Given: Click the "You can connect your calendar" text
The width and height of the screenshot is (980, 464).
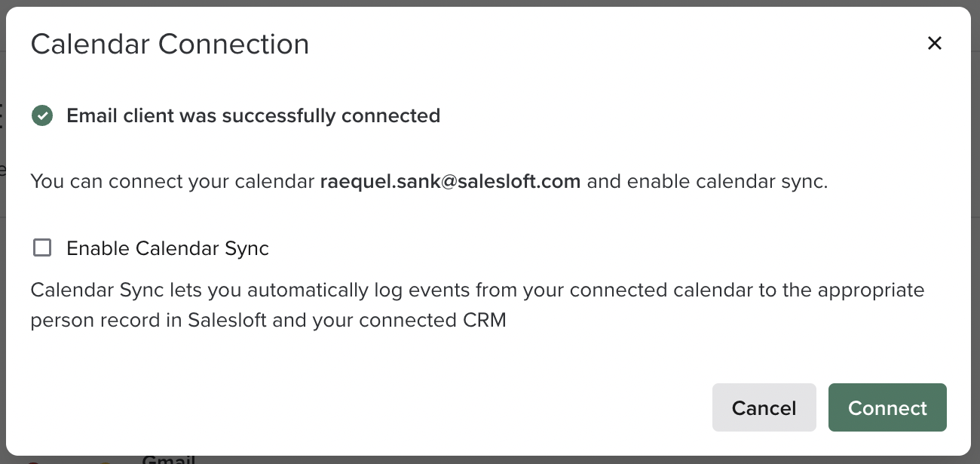Looking at the screenshot, I should [173, 182].
